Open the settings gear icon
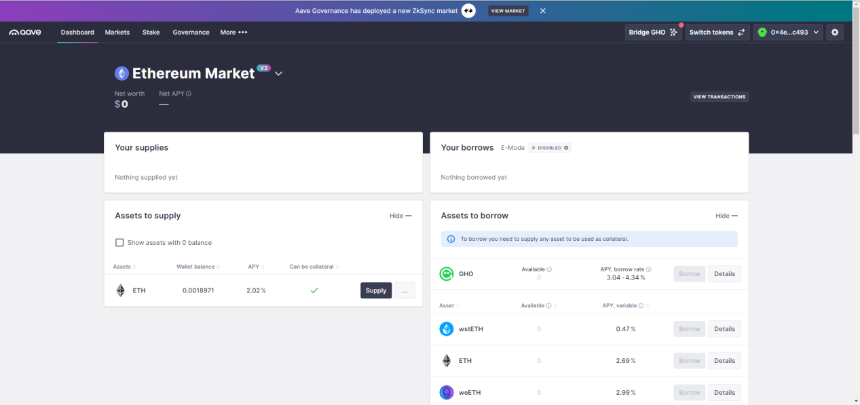The width and height of the screenshot is (860, 405). pos(835,32)
